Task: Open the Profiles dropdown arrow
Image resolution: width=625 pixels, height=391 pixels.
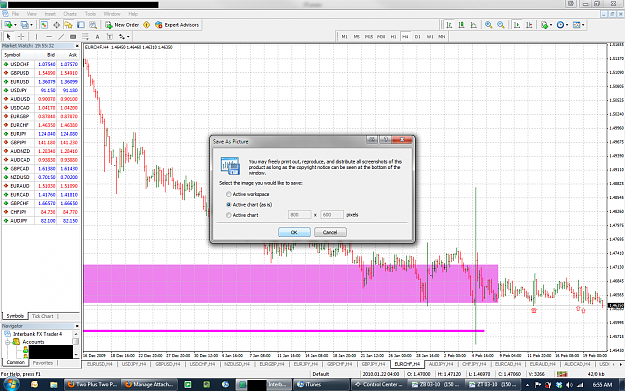Action: tap(31, 25)
